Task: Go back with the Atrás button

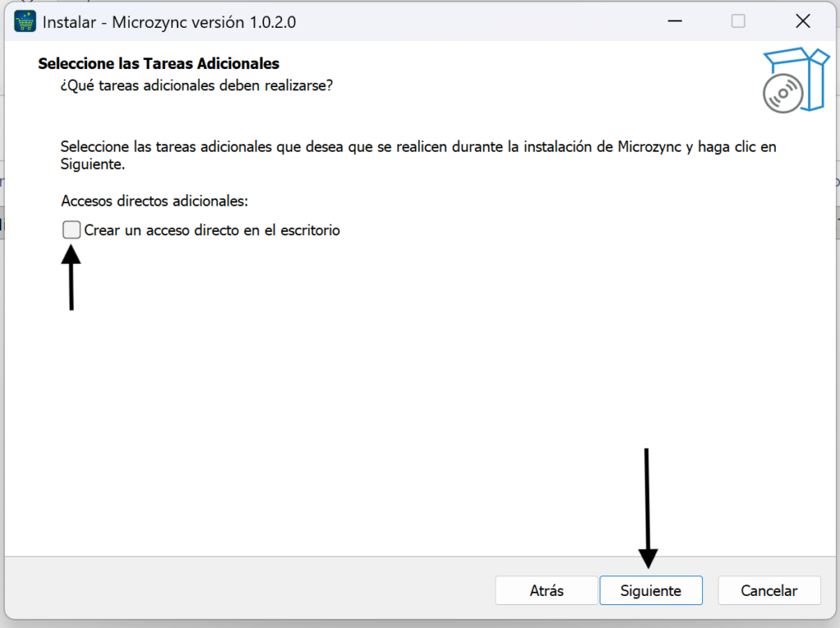Action: [546, 590]
